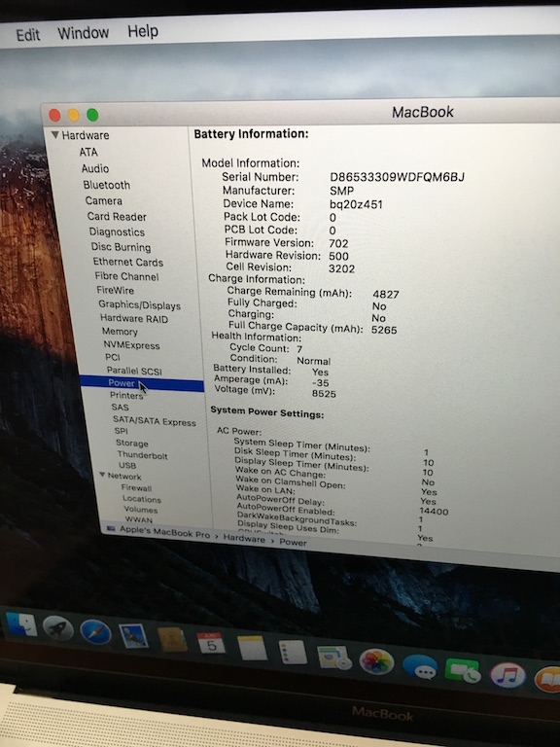Image resolution: width=560 pixels, height=747 pixels.
Task: Click the Cycle Count value 7
Action: pos(299,349)
